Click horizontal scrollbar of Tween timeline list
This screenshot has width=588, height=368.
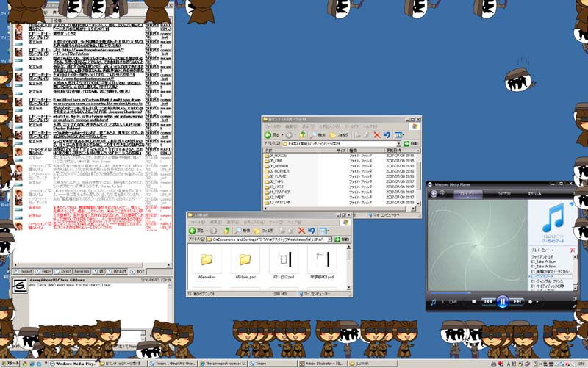(93, 265)
